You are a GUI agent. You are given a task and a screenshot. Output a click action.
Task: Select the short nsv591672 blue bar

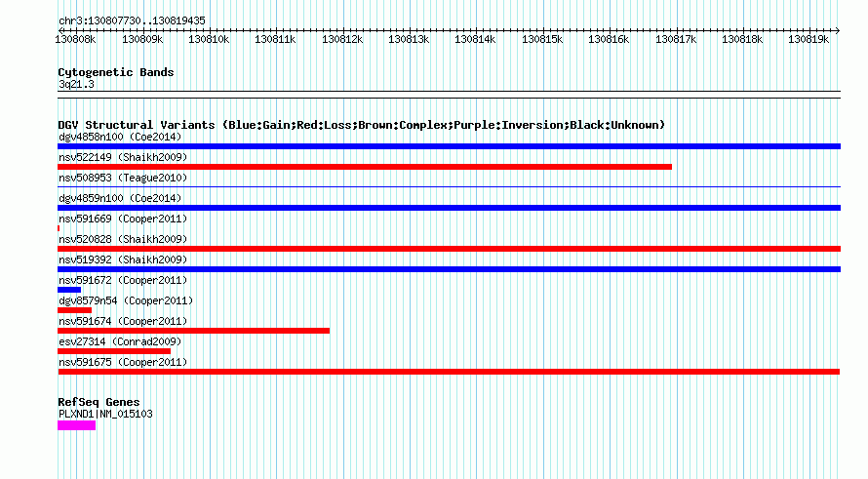coord(69,290)
